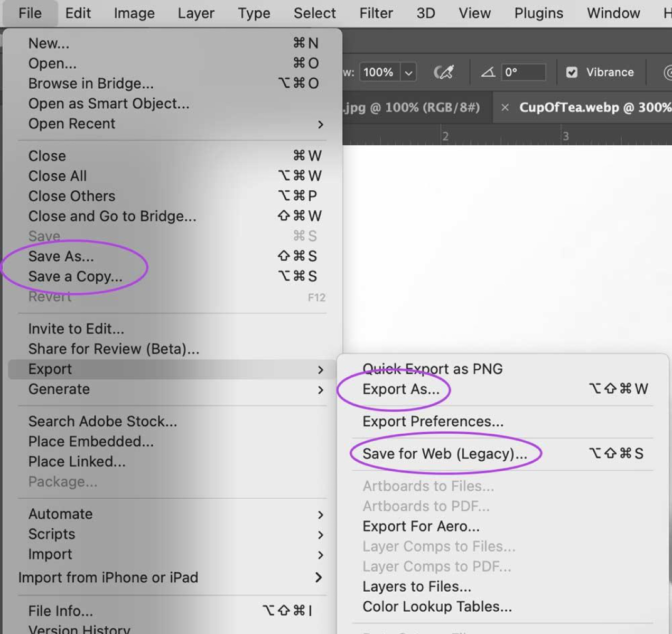Viewport: 672px width, 634px height.
Task: Open the Flow percentage dropdown arrow
Action: [408, 72]
